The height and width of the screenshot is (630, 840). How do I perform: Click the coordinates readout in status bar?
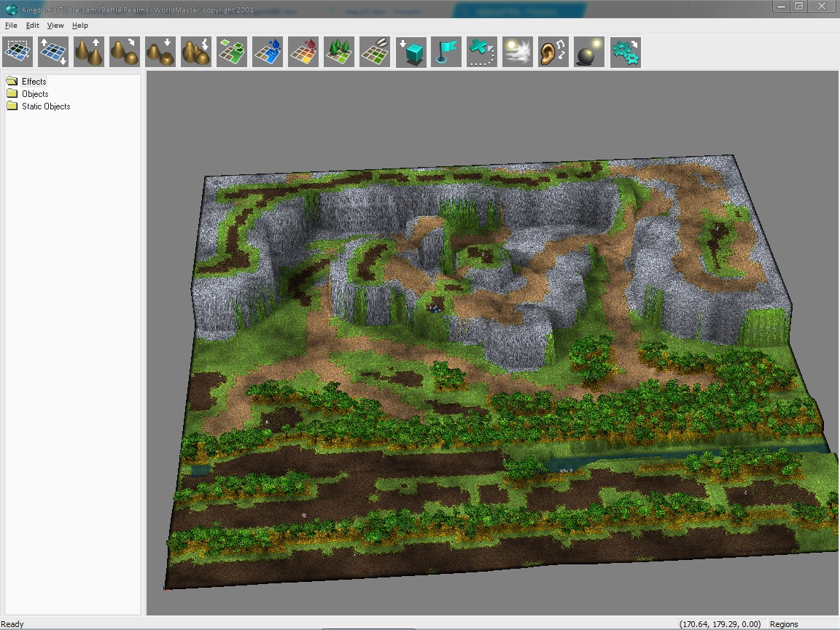[x=720, y=624]
